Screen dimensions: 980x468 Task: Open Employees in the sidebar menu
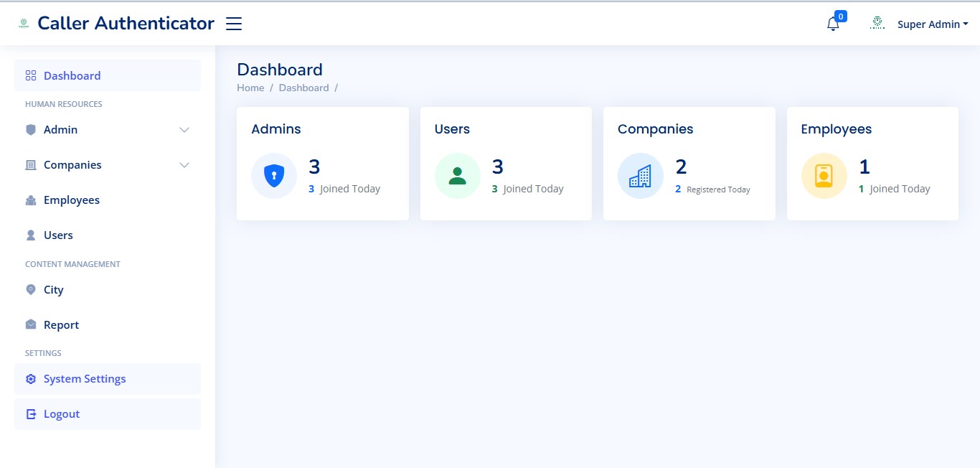click(71, 200)
